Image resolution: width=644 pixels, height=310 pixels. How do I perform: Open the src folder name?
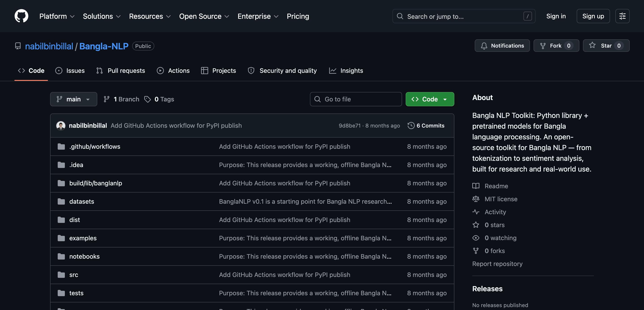(x=74, y=275)
